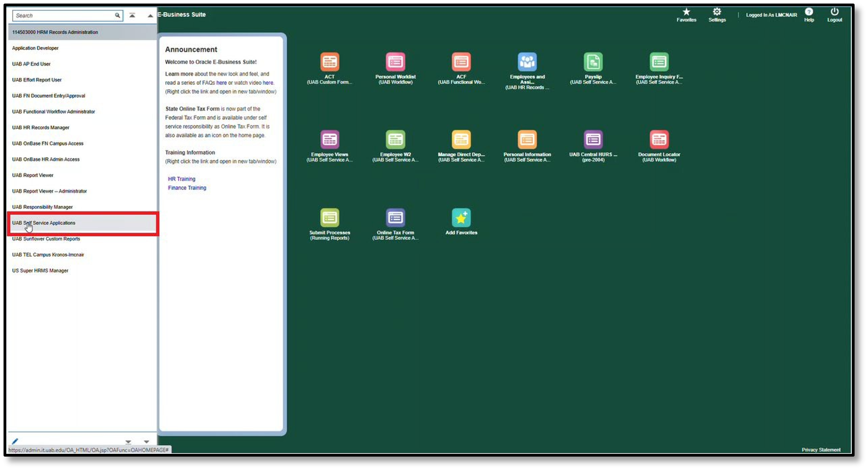
Task: Open the Online Tax Form icon
Action: click(395, 218)
